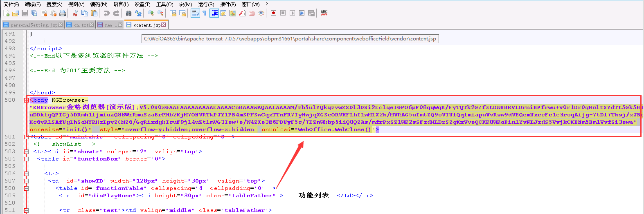This screenshot has width=644, height=214.
Task: Save the current document
Action: (25, 13)
